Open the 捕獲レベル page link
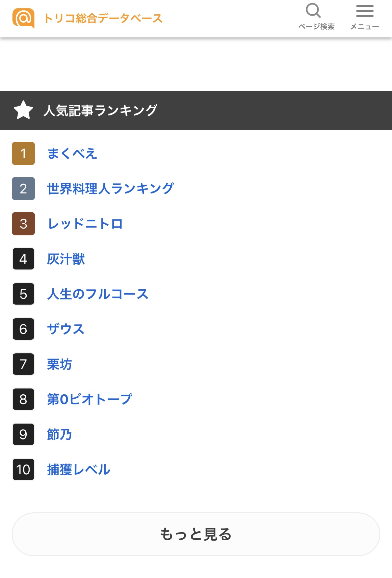 (x=79, y=469)
